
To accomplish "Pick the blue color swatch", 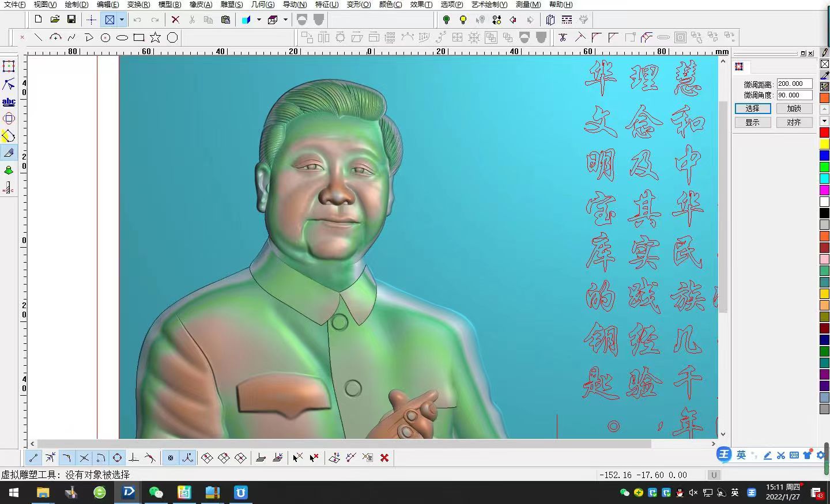I will tap(824, 156).
